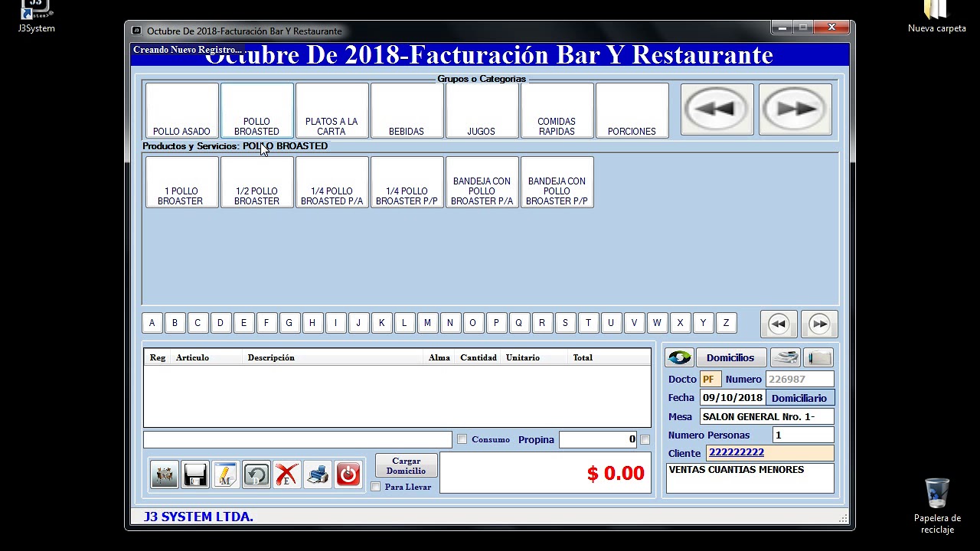Screen dimensions: 980x551
Task: Click small forward arrow beside alphabet row
Action: pos(819,324)
